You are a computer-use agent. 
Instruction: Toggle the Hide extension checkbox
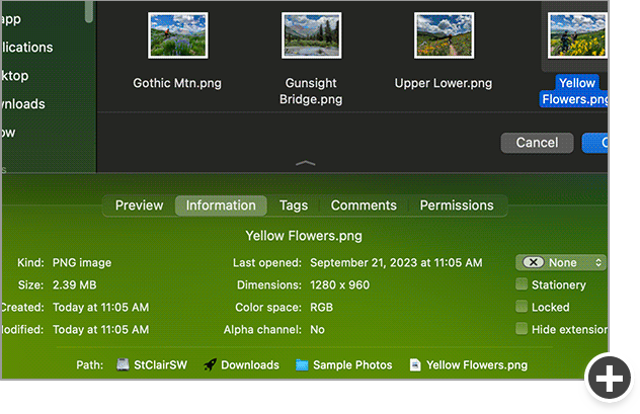pyautogui.click(x=521, y=329)
